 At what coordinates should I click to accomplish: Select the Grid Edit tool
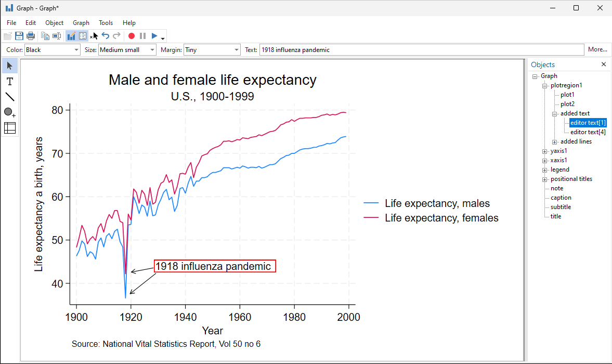tap(10, 127)
